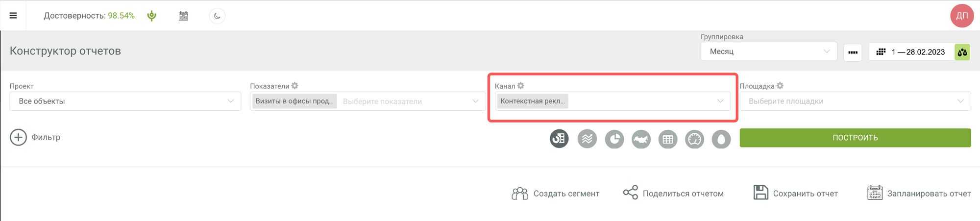Image resolution: width=980 pixels, height=221 pixels.
Task: Click Сохранить отчет to save report
Action: click(x=796, y=193)
